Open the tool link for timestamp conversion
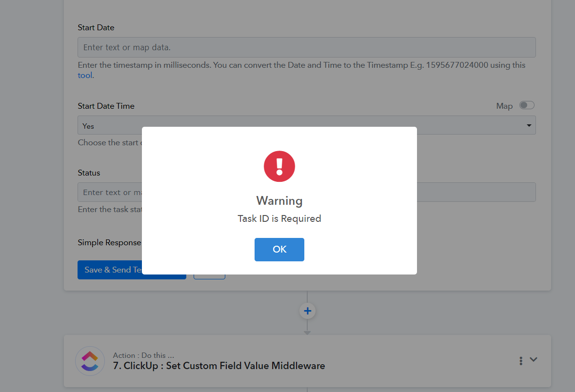The image size is (575, 392). click(85, 75)
